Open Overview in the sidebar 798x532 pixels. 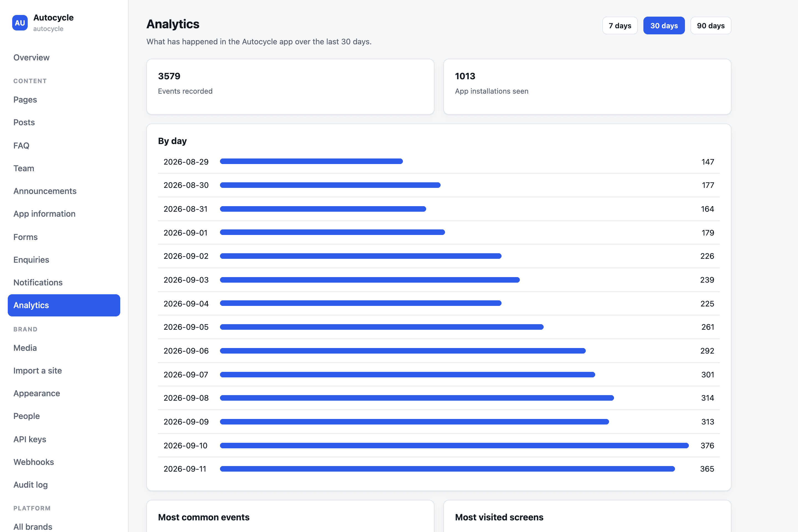(x=64, y=57)
